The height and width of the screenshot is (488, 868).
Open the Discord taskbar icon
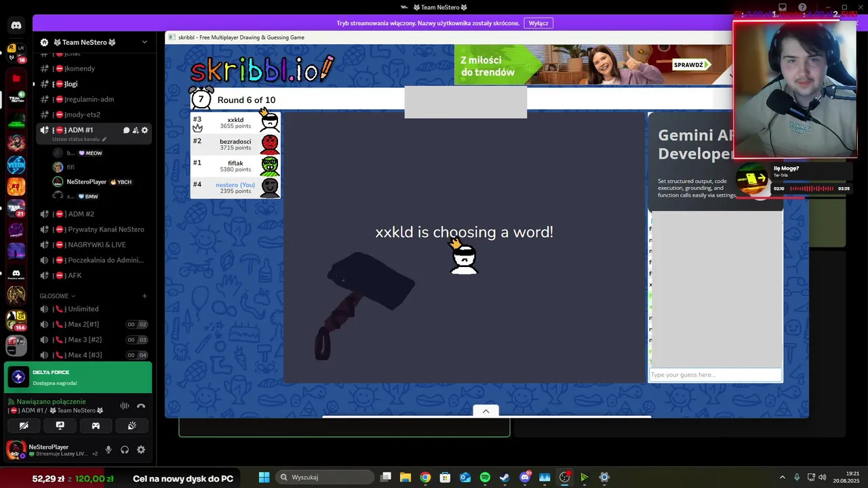(x=524, y=477)
